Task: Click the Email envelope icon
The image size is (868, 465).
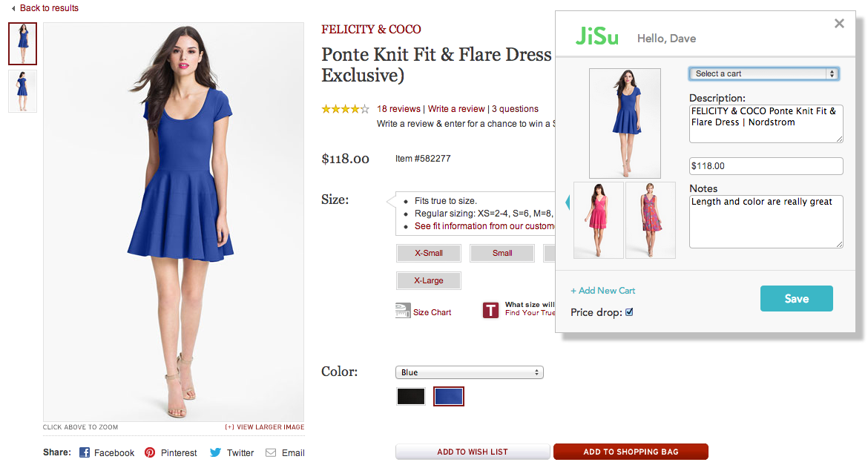Action: click(271, 452)
